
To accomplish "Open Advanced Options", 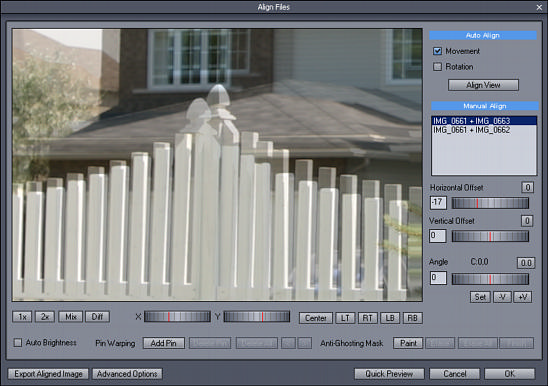I will 127,374.
